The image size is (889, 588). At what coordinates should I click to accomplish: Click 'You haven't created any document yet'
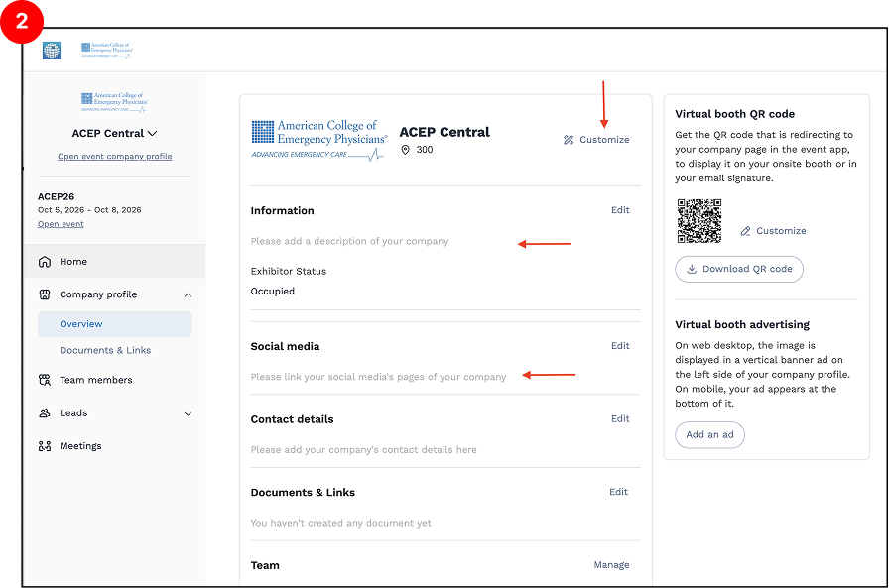(x=340, y=523)
